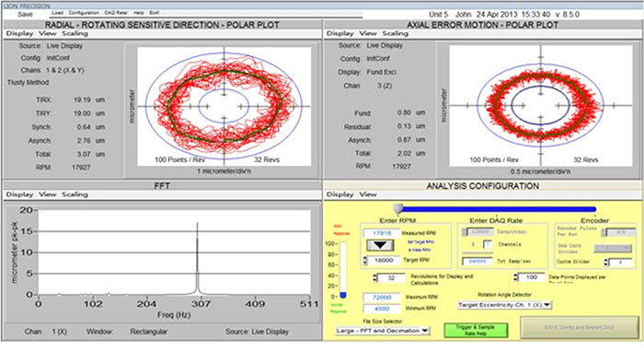
Task: Click the vertical response level indicator bar
Action: [343, 270]
